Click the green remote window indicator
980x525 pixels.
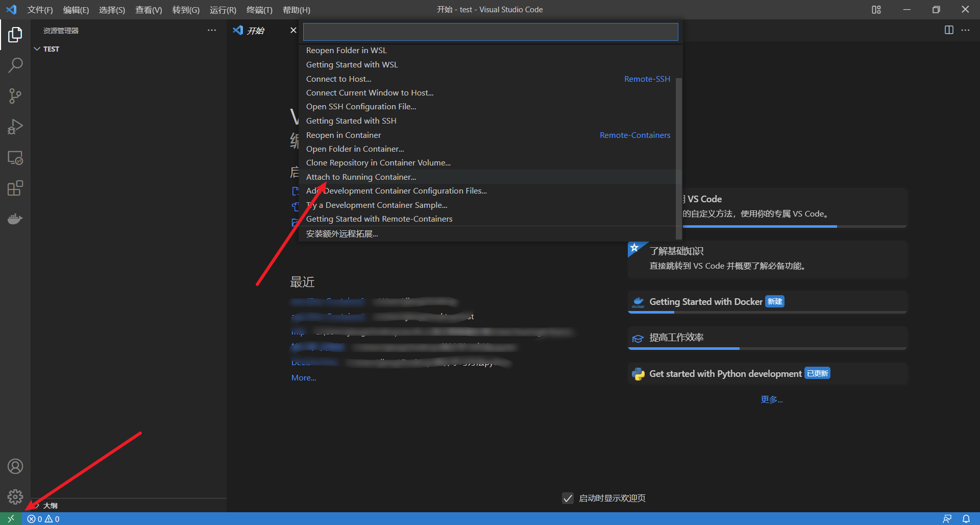11,519
